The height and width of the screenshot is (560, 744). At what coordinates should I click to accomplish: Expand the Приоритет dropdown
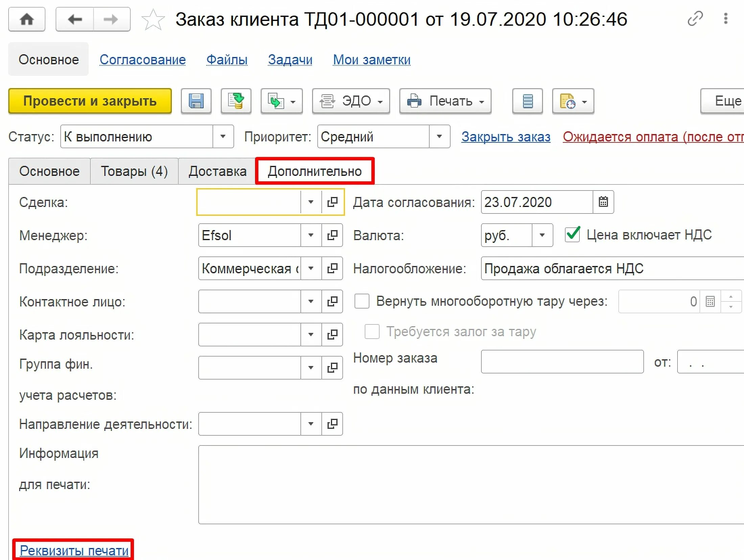[x=439, y=137]
